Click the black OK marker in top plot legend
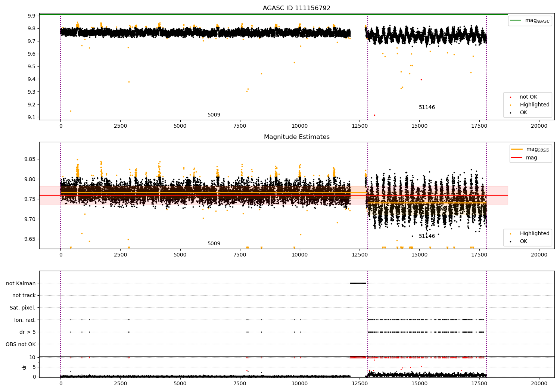The width and height of the screenshot is (560, 392). point(510,113)
